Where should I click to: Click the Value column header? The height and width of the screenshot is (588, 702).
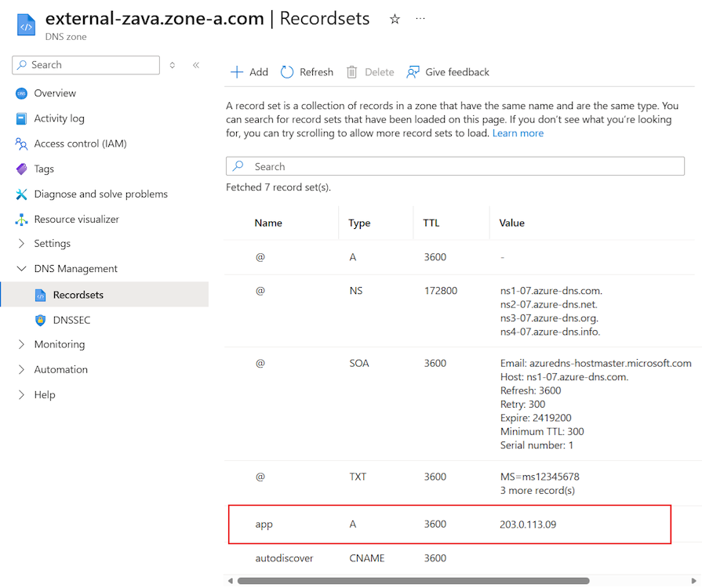(x=511, y=223)
